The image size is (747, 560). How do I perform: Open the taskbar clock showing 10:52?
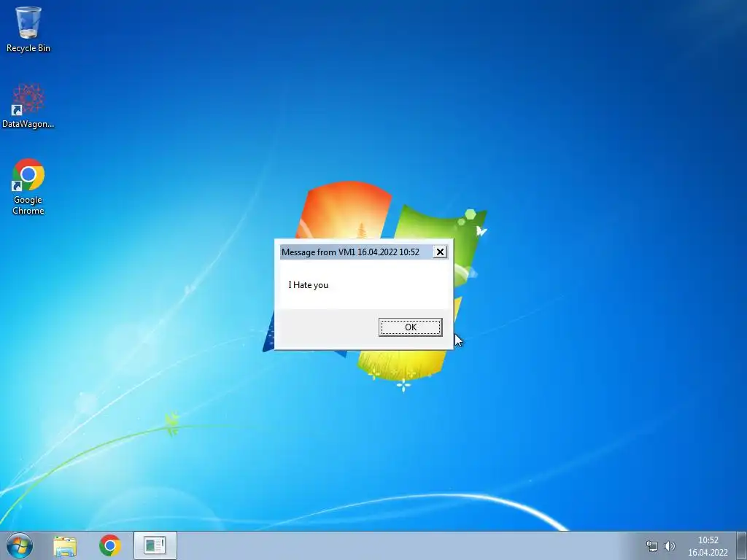(708, 546)
